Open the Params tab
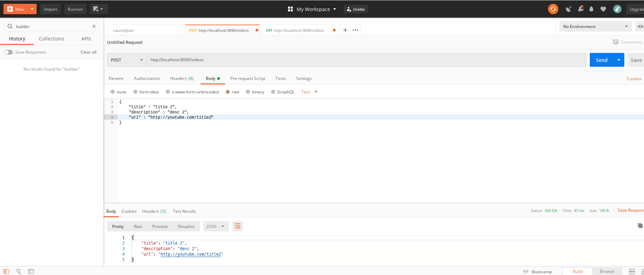 click(116, 79)
